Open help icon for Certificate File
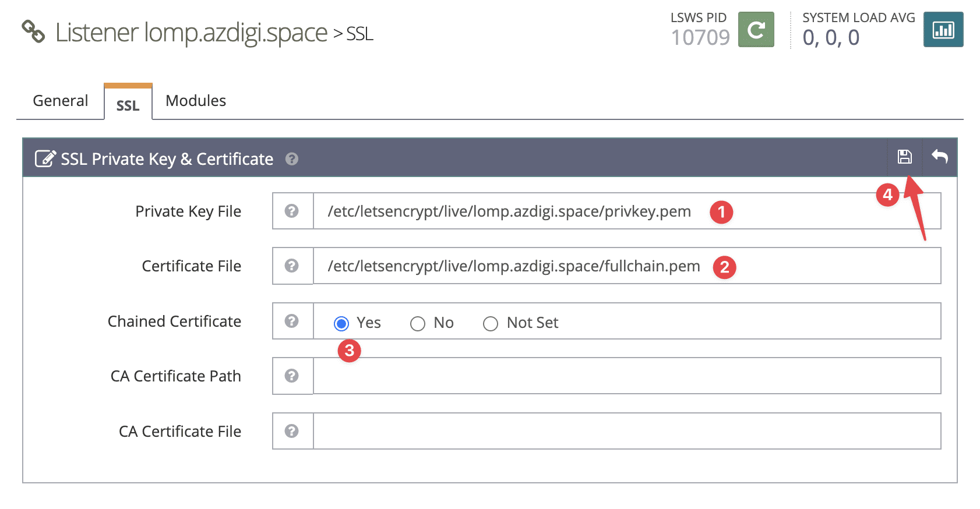980x509 pixels. point(292,266)
